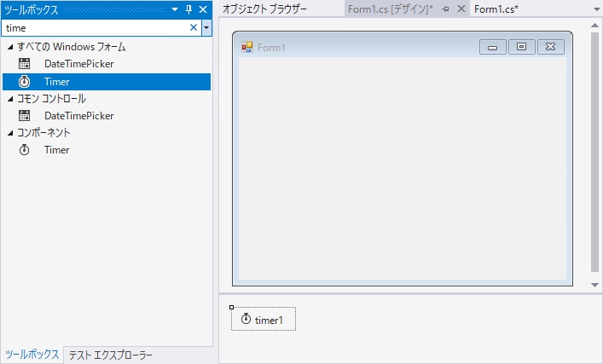The width and height of the screenshot is (603, 364).
Task: Toggle the toolbox auto-hide pin
Action: [x=188, y=9]
